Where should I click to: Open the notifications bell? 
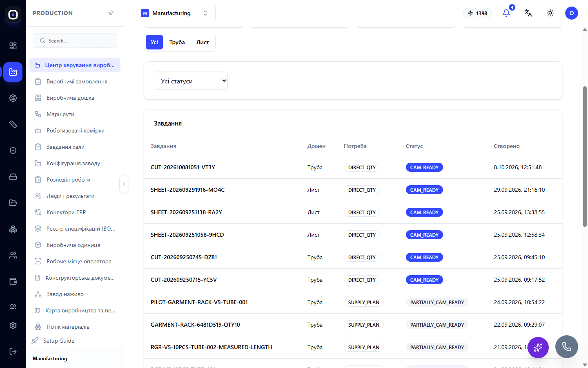[x=506, y=13]
